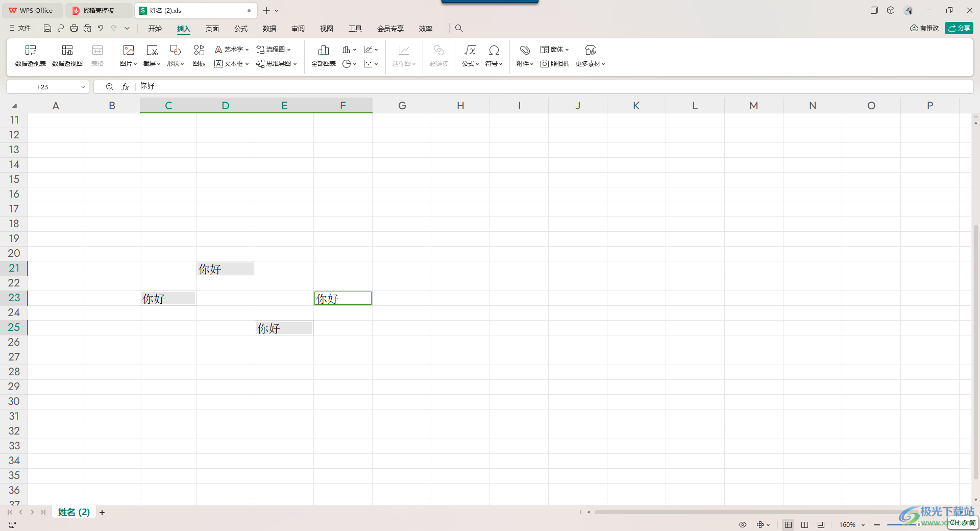Screen dimensions: 980x531
Task: Expand quick access toolbar customize arrow
Action: click(127, 28)
